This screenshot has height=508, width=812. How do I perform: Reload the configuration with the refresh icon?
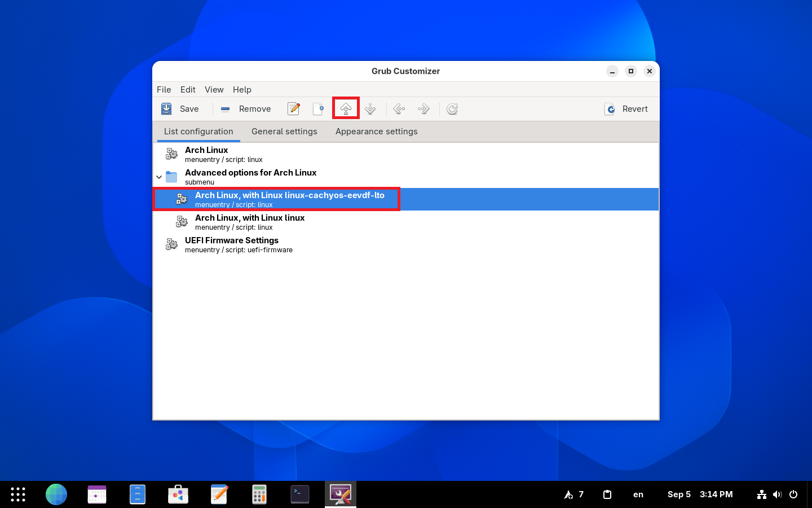(x=452, y=109)
